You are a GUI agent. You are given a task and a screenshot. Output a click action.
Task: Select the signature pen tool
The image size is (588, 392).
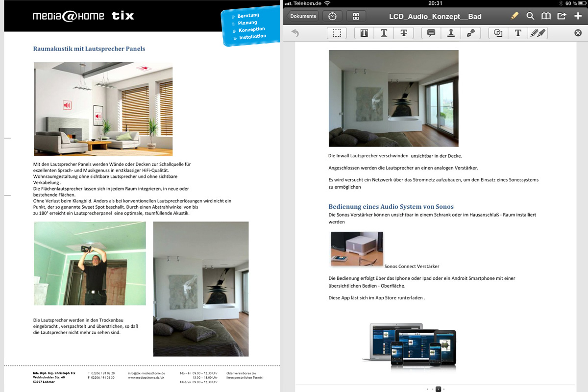471,33
